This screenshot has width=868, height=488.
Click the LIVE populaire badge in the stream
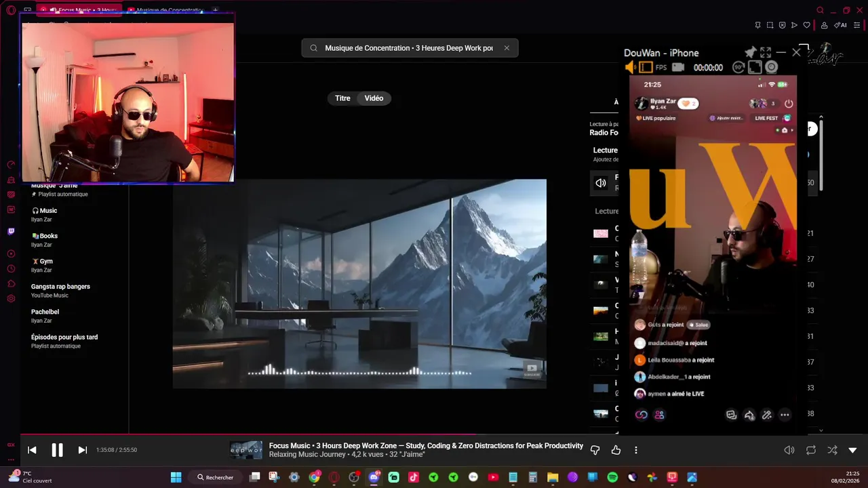coord(656,118)
